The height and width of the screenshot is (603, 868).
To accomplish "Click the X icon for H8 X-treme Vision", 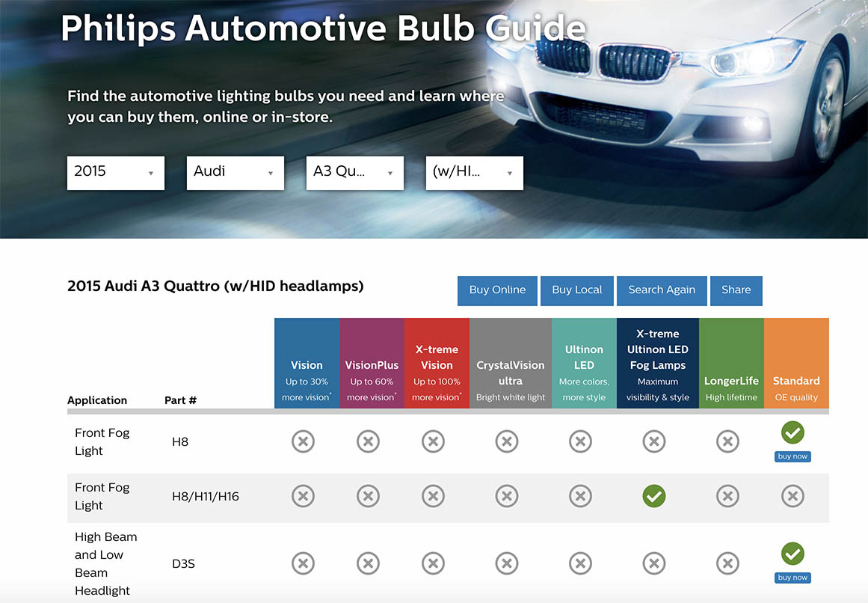I will tap(433, 441).
